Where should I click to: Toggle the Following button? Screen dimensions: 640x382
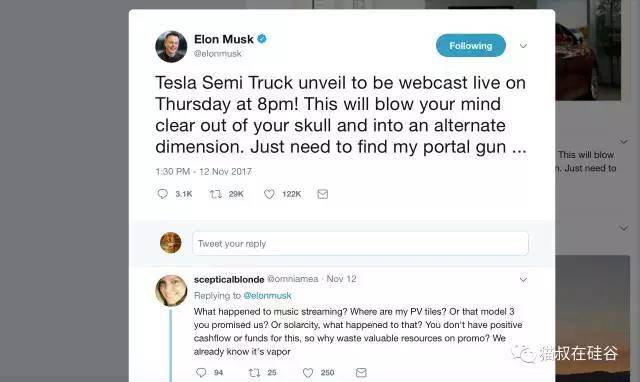(x=471, y=45)
